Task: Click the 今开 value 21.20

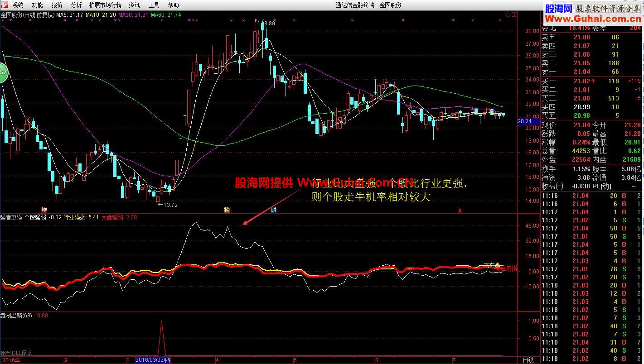Action: [x=632, y=125]
